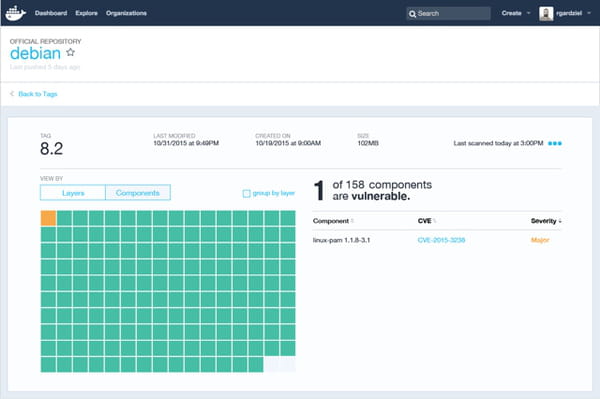Click the linux-pam 1.1.8-3.1 component row

coord(437,240)
